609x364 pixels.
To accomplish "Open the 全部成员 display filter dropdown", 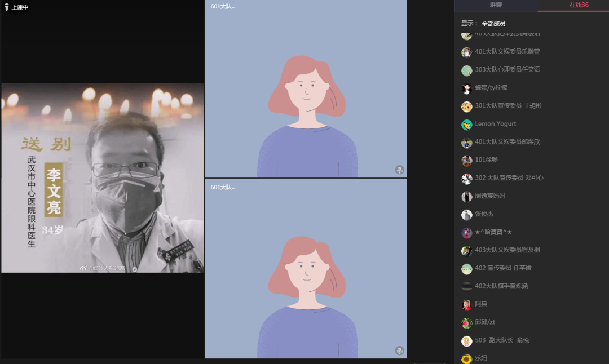I will click(493, 24).
